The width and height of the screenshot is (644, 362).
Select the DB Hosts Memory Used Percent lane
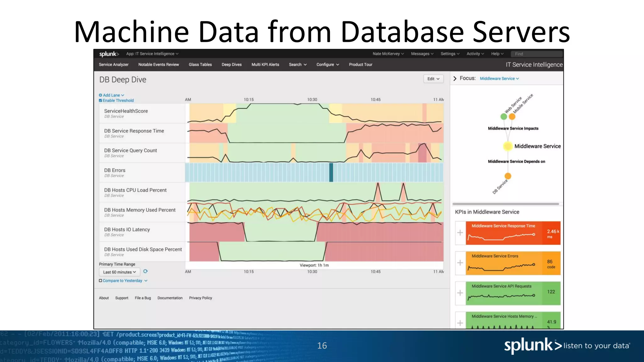[142, 212]
